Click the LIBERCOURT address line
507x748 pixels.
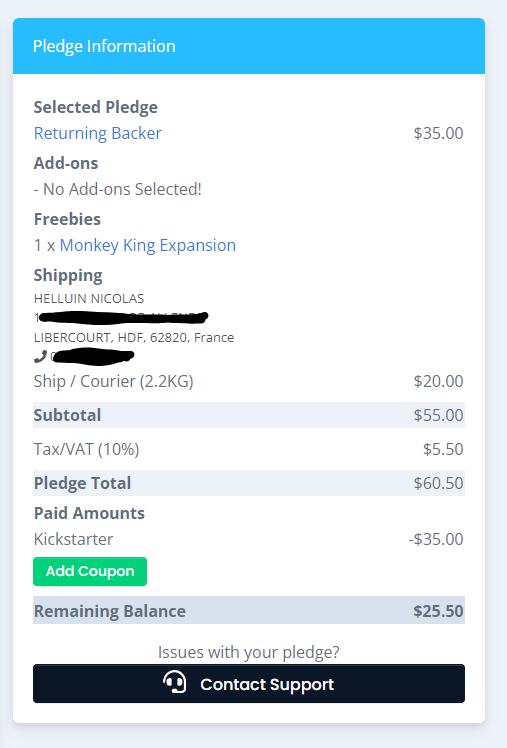pos(134,338)
